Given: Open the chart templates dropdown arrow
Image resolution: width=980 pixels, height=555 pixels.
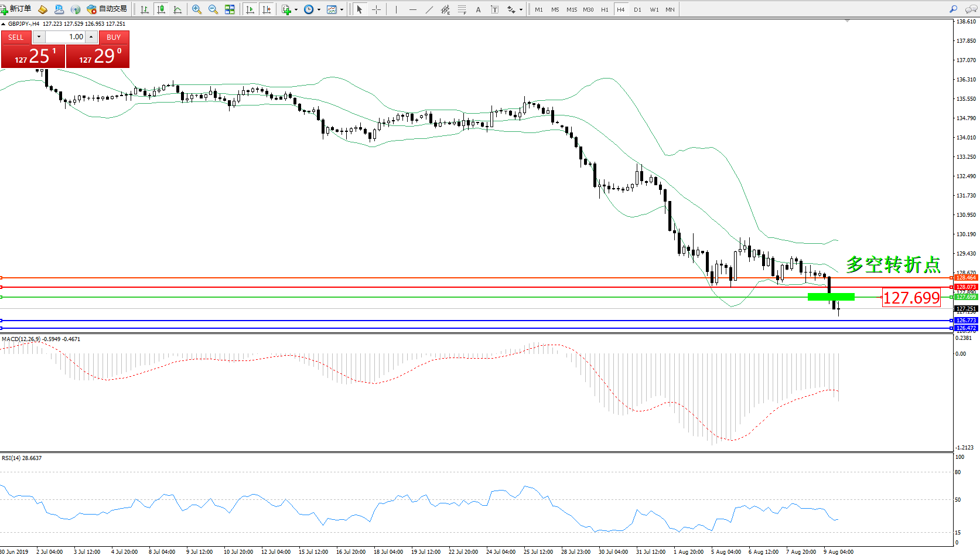Looking at the screenshot, I should pos(342,10).
